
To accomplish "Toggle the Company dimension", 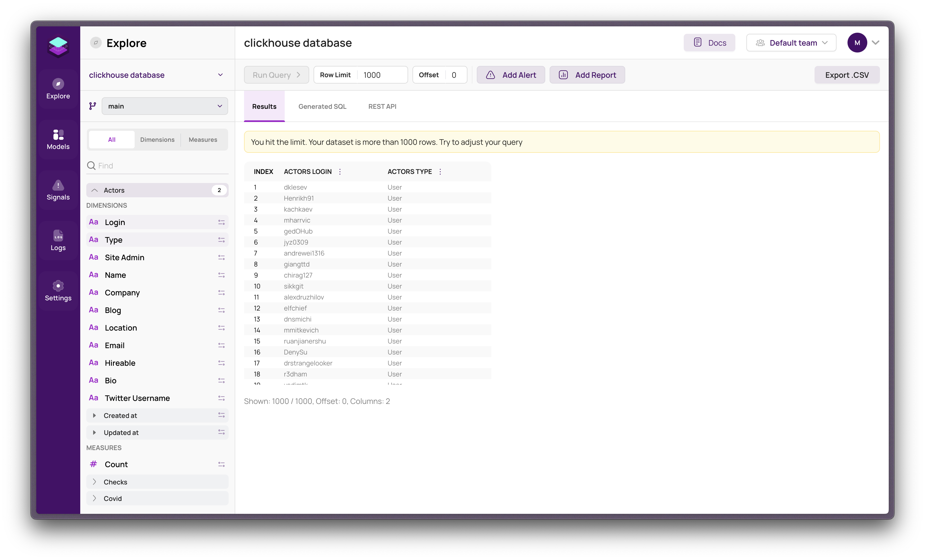I will click(x=157, y=293).
